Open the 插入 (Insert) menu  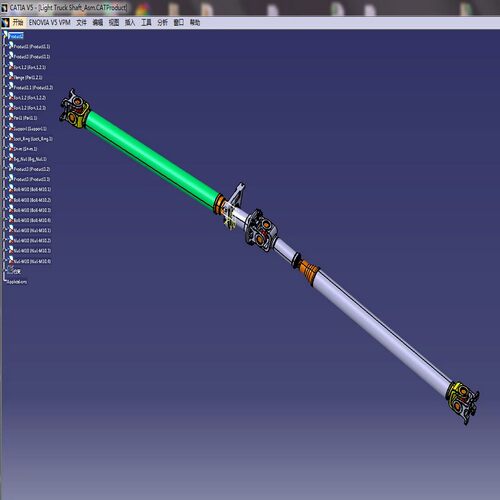(x=130, y=23)
